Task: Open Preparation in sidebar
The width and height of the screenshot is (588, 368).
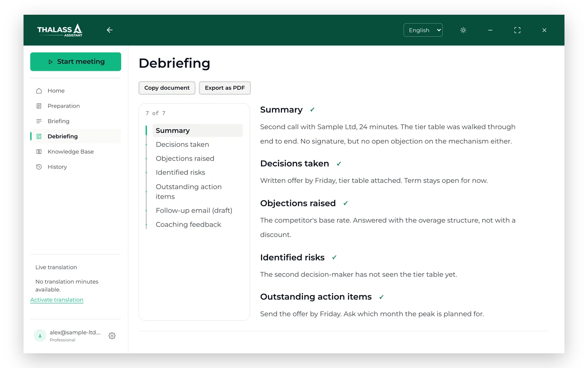Action: click(76, 106)
